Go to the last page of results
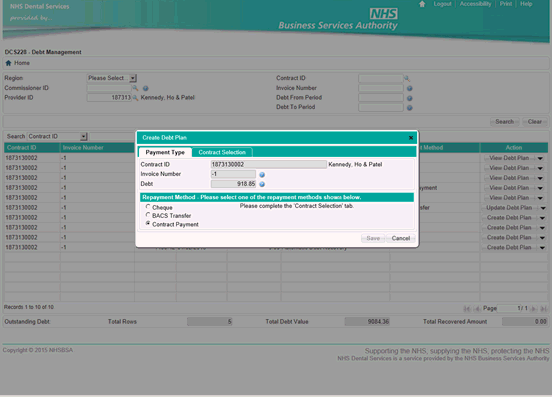This screenshot has height=397, width=552. click(543, 309)
